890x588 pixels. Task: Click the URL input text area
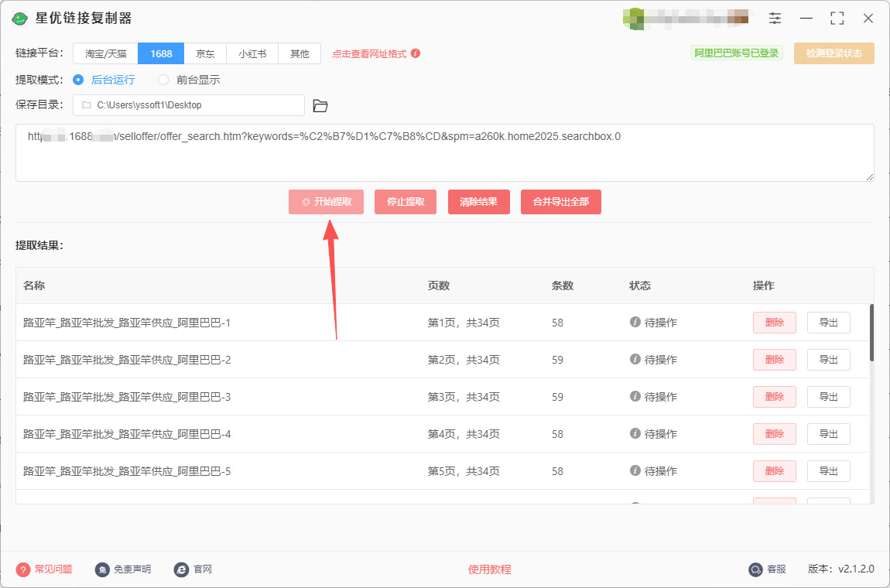(x=444, y=152)
